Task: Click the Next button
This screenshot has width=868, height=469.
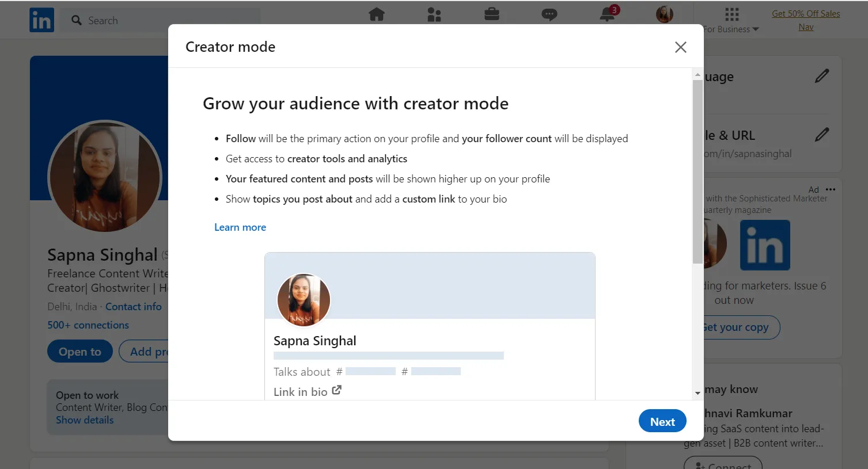Action: 662,422
